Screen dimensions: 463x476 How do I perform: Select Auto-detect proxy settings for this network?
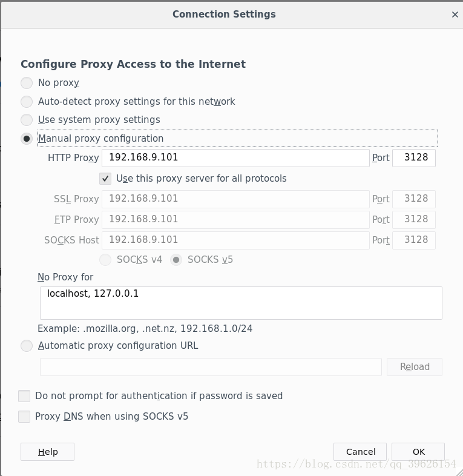click(27, 101)
